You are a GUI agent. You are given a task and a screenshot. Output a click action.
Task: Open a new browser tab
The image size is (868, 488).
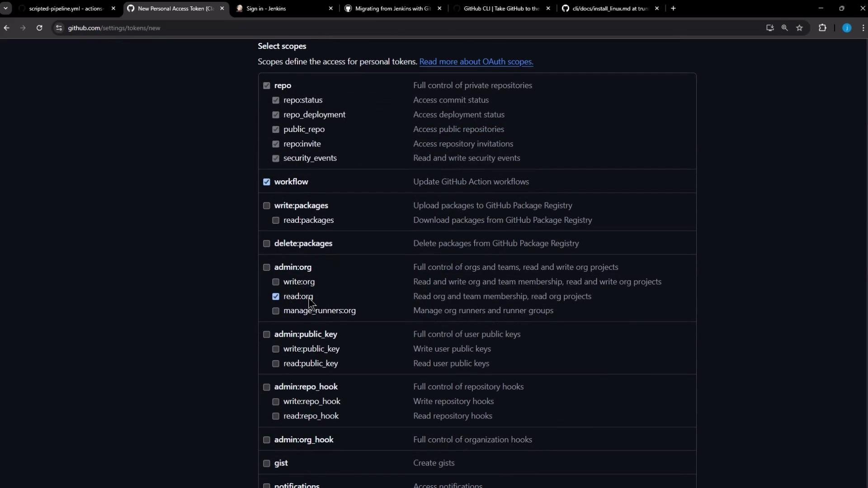pyautogui.click(x=673, y=9)
